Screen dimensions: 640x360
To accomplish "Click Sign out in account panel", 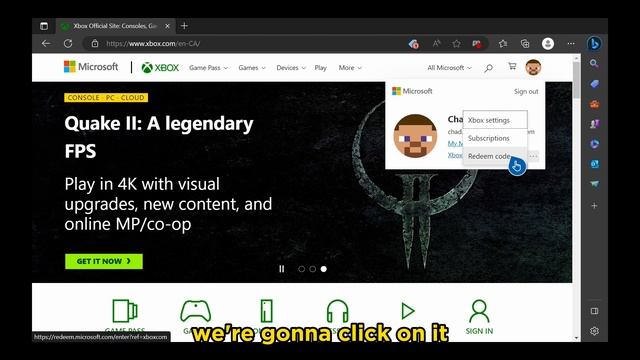I will click(x=526, y=91).
